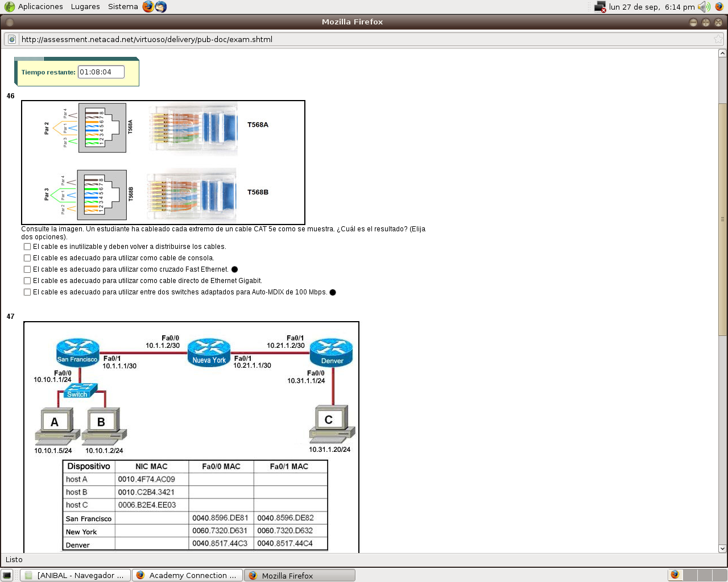Viewport: 728px width, 582px height.
Task: Open the Lugares menu
Action: [85, 7]
